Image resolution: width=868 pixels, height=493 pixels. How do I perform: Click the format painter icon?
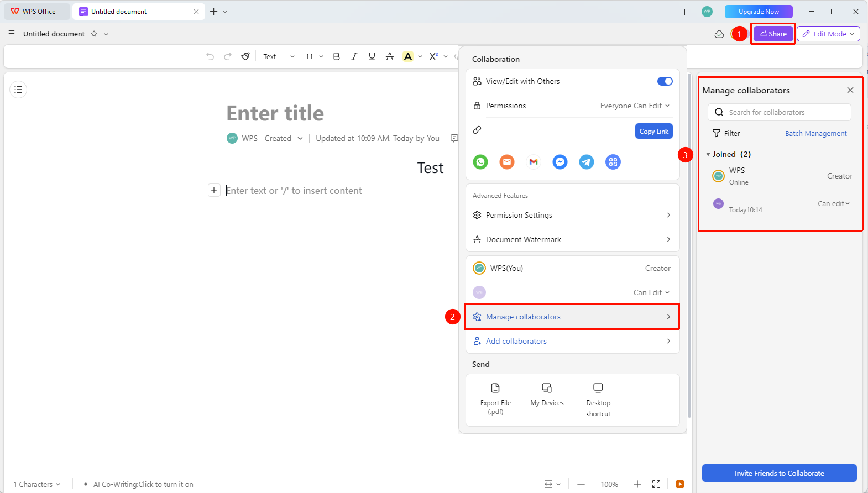coord(245,56)
